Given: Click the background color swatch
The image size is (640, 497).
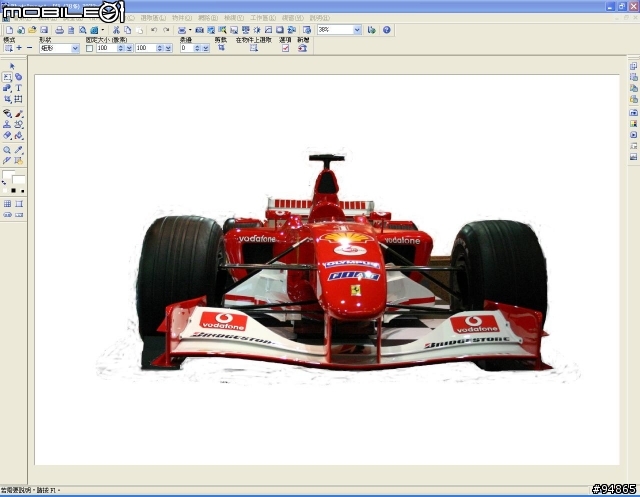Looking at the screenshot, I should 19,180.
